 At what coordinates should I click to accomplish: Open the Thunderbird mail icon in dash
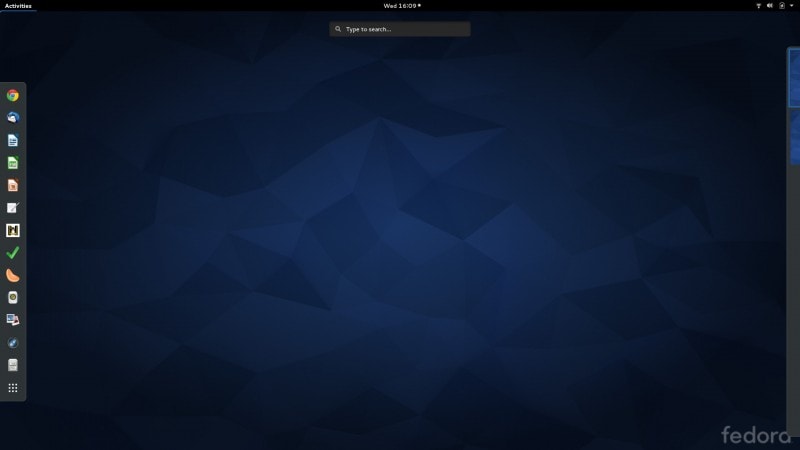[13, 118]
